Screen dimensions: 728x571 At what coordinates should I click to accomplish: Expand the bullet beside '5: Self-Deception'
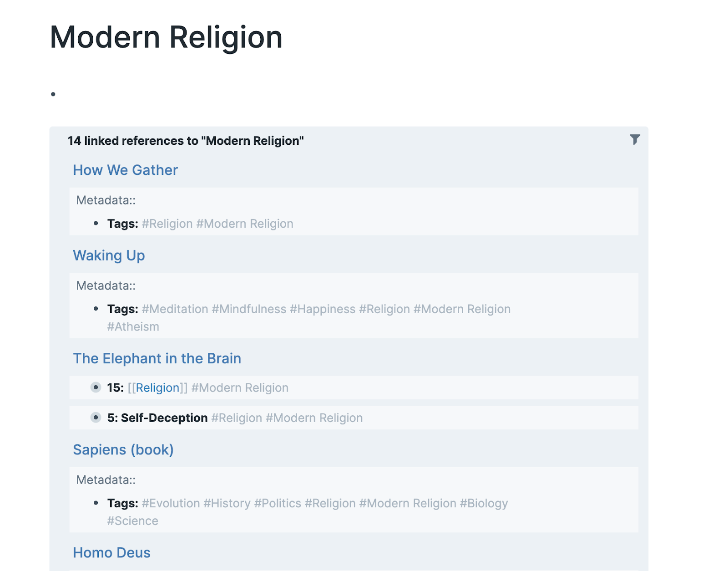pyautogui.click(x=96, y=418)
